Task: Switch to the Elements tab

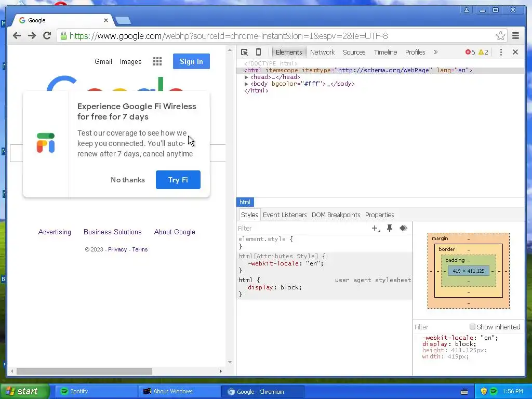Action: pos(289,52)
